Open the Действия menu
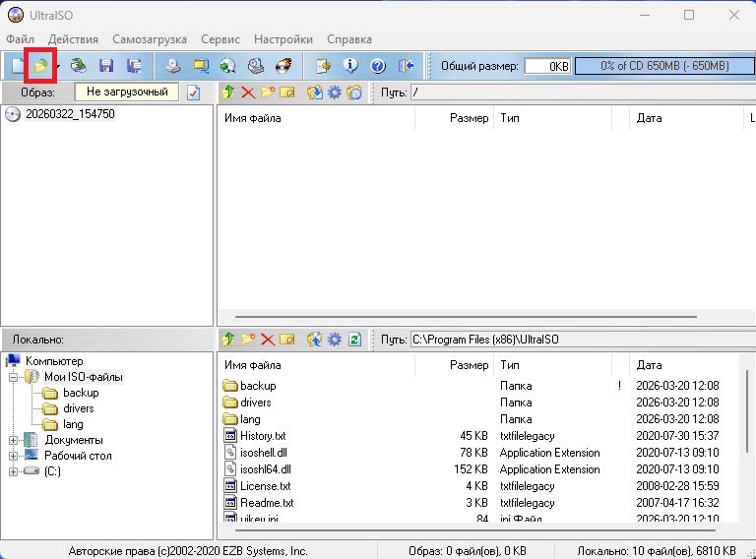This screenshot has width=756, height=559. 73,39
